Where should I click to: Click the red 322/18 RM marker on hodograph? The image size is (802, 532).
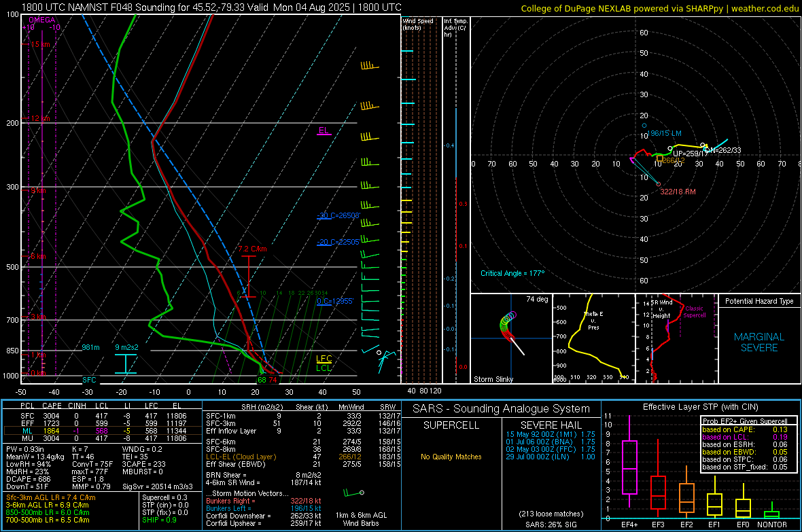(659, 184)
